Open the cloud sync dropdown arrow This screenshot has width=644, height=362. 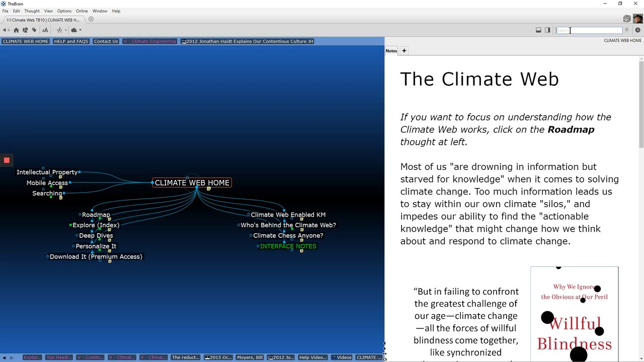point(80,30)
